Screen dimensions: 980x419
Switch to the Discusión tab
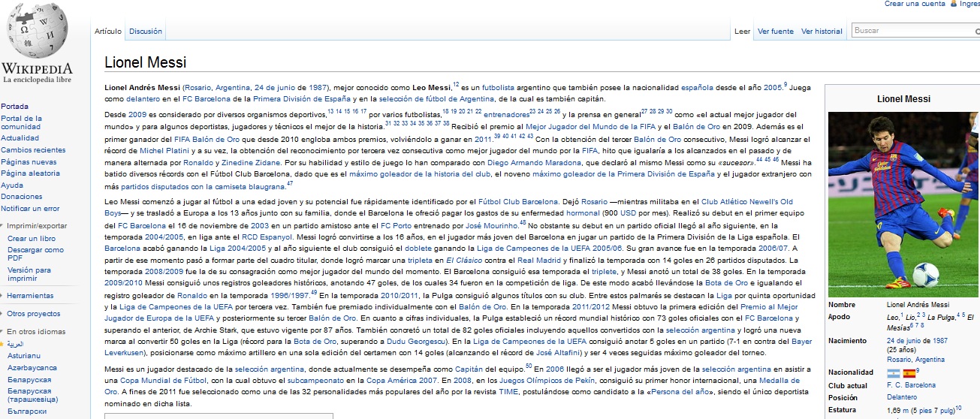tap(145, 32)
